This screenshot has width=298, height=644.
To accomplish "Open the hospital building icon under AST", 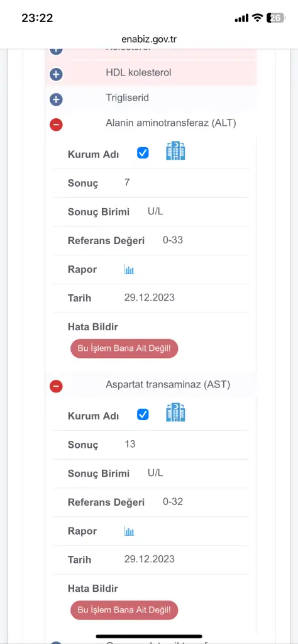I will coord(175,413).
